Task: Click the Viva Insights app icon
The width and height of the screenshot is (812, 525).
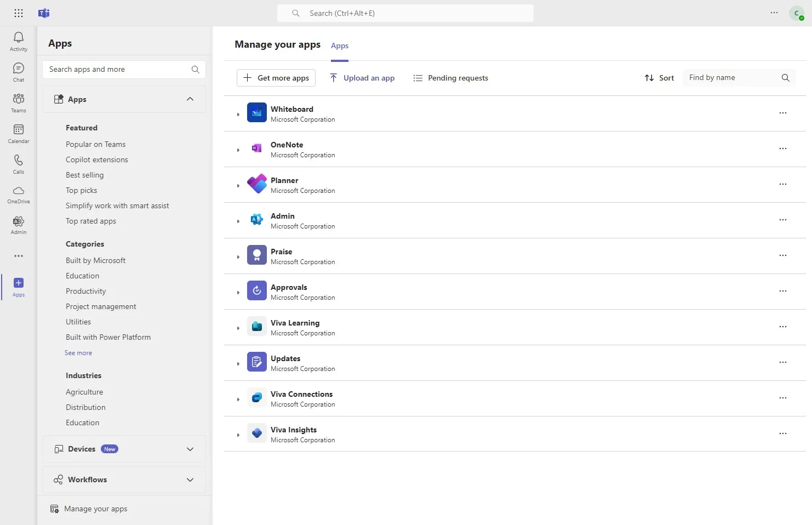Action: [x=257, y=433]
